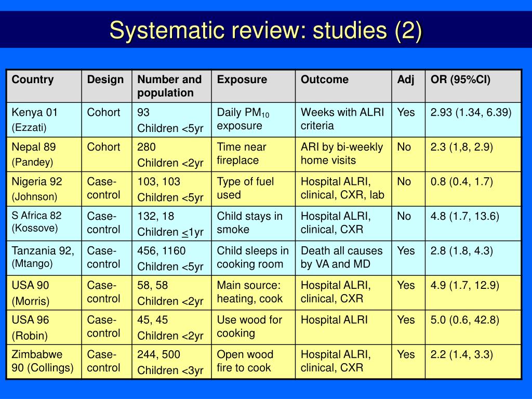Click 'Hospital ALRI, clinical, CXR, lab' outcome
This screenshot has height=399, width=532.
point(342,188)
